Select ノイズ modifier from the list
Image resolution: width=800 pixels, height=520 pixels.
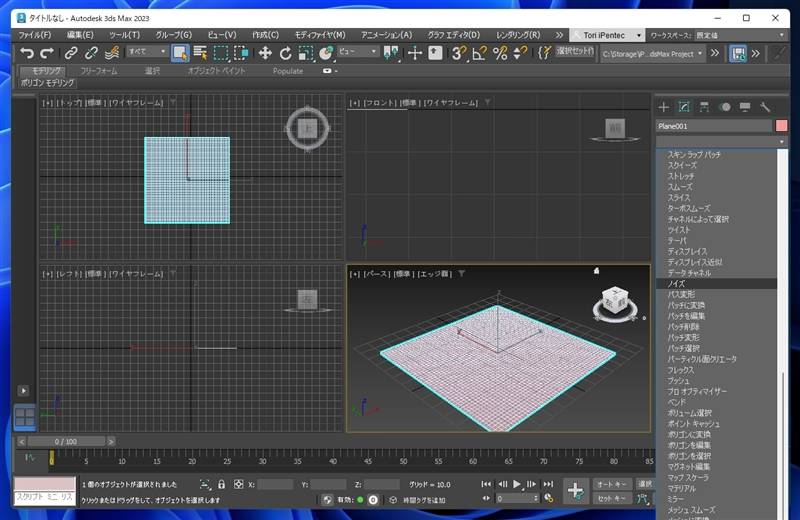(716, 284)
